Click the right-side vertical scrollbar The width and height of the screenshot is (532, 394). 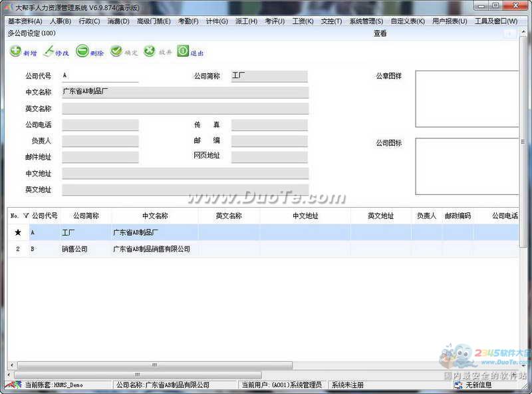pos(523,141)
